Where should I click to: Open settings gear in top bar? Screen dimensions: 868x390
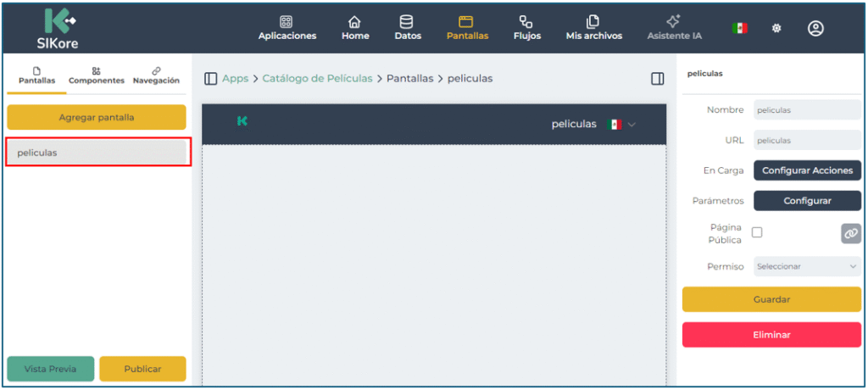776,28
